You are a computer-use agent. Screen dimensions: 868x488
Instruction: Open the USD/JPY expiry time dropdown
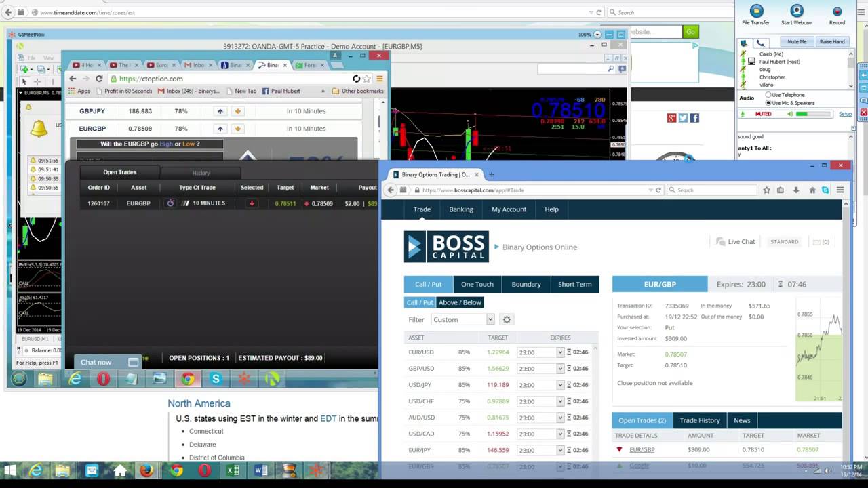541,385
